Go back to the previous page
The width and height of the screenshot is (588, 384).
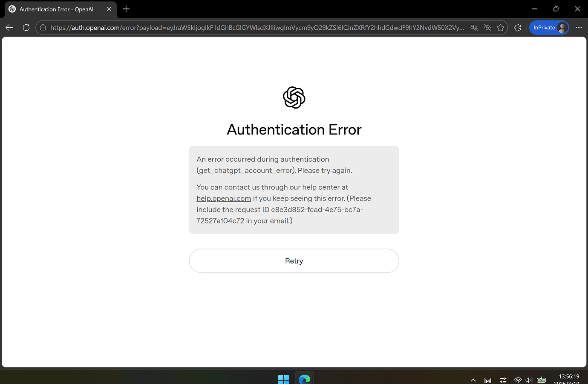click(9, 28)
